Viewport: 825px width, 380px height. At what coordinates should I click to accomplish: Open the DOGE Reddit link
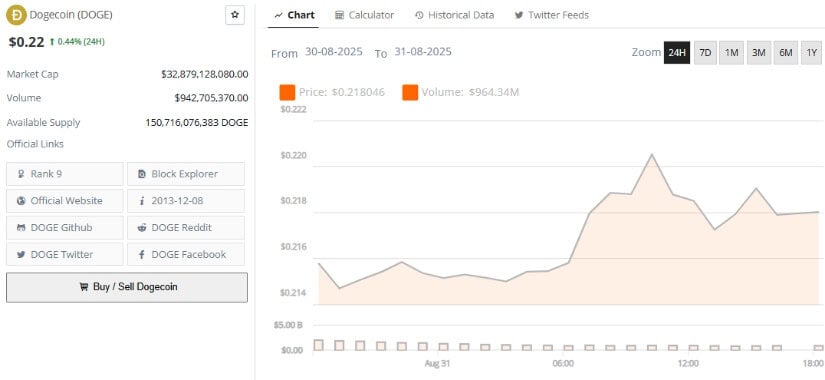pos(186,227)
